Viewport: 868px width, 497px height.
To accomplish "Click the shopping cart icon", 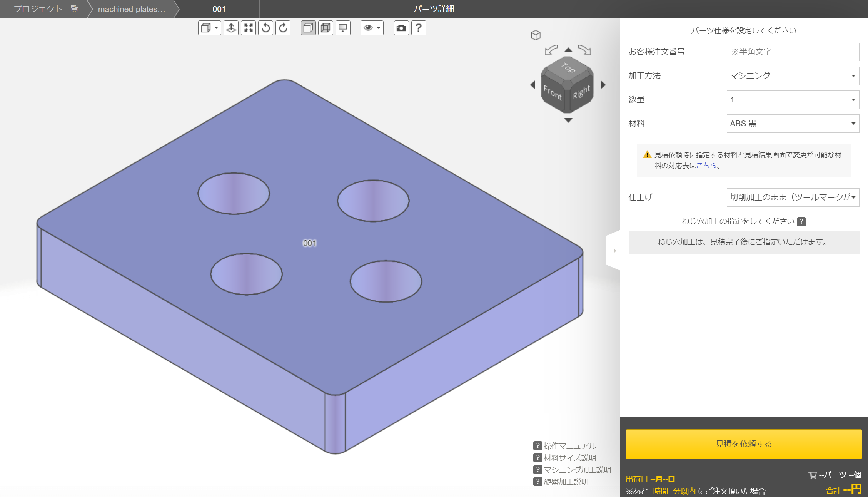I will 812,475.
